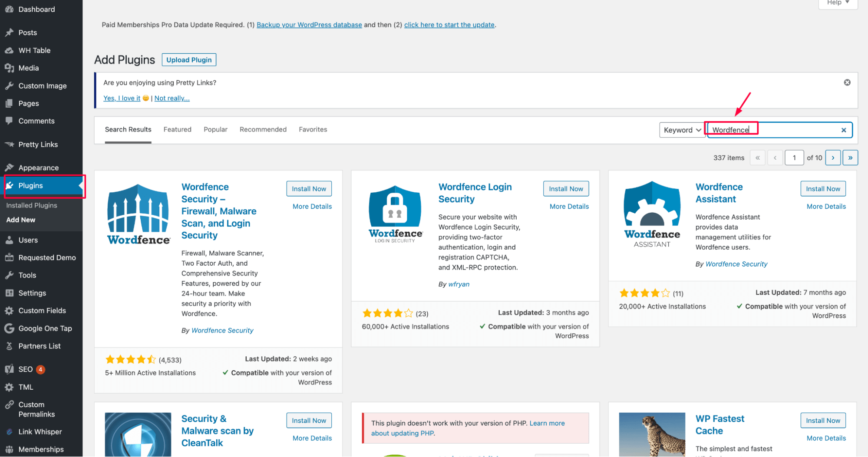Go to next page of plugin results
Image resolution: width=868 pixels, height=457 pixels.
pyautogui.click(x=832, y=158)
